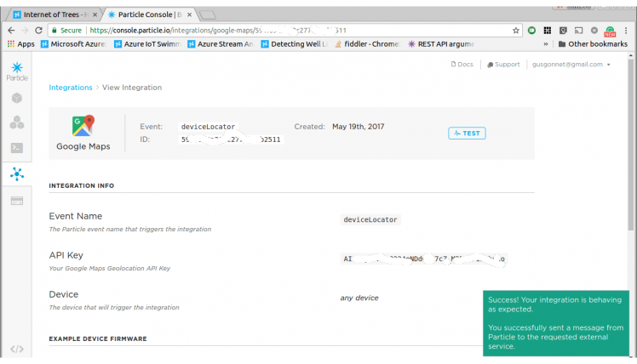The width and height of the screenshot is (637, 364).
Task: Click the header Event deviceLocator value
Action: click(x=208, y=127)
